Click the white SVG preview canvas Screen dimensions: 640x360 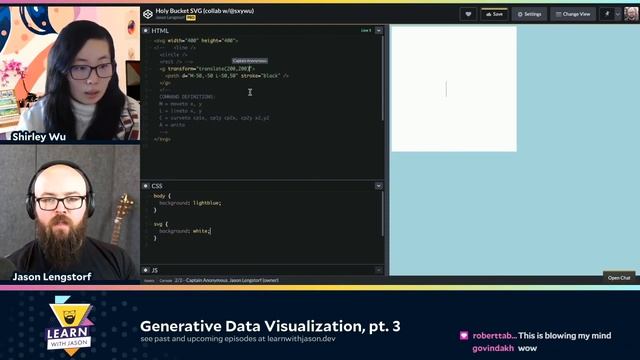454,89
